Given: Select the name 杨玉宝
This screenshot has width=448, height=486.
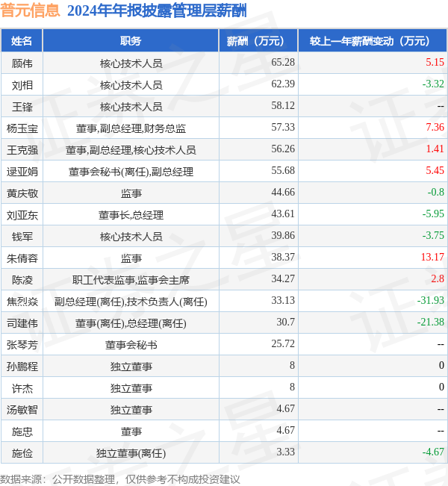Looking at the screenshot, I should [x=22, y=128].
